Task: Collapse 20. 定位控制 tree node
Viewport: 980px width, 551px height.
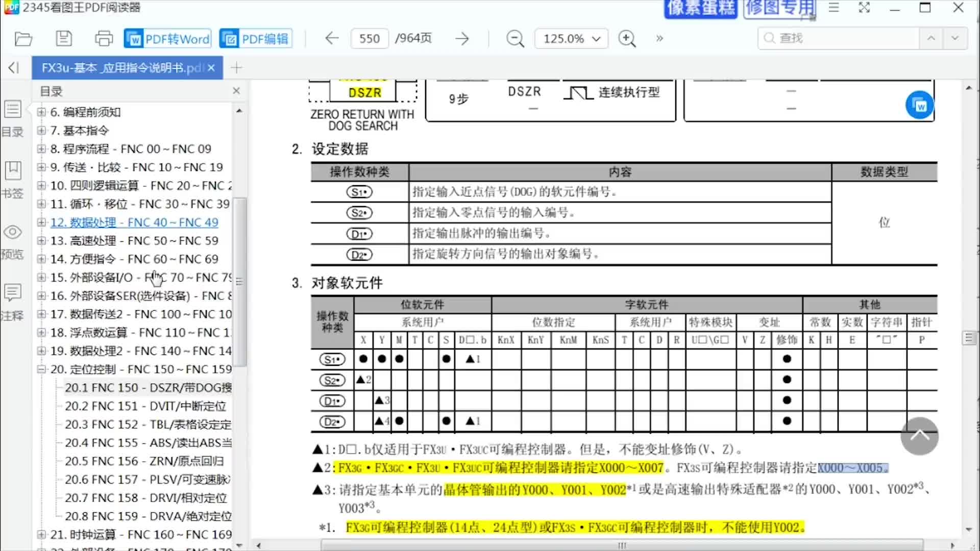Action: tap(42, 369)
